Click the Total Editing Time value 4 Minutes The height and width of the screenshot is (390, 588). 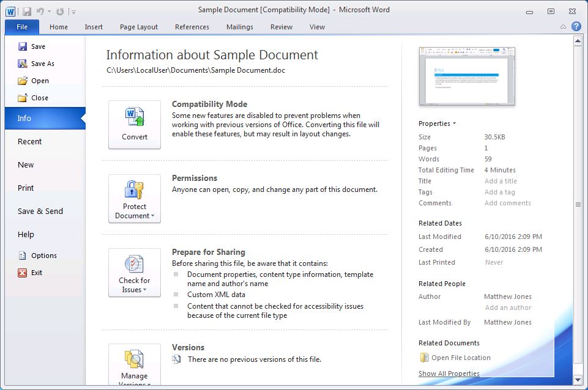pyautogui.click(x=500, y=170)
